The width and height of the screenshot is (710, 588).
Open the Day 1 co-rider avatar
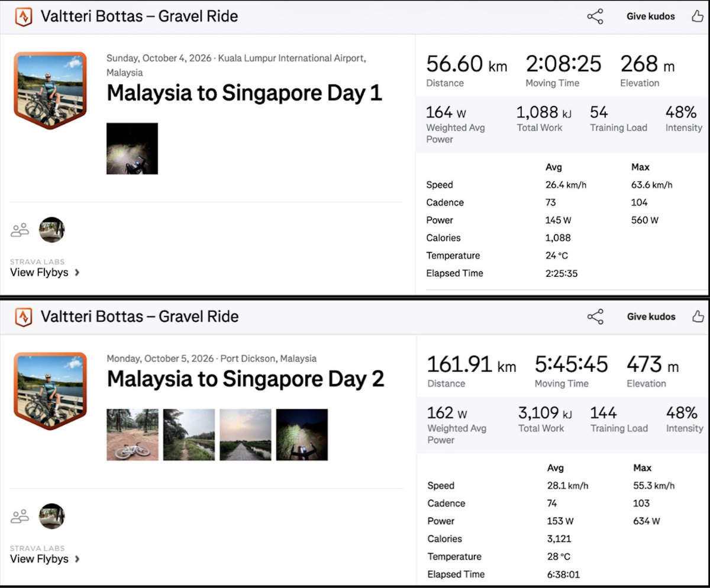51,230
